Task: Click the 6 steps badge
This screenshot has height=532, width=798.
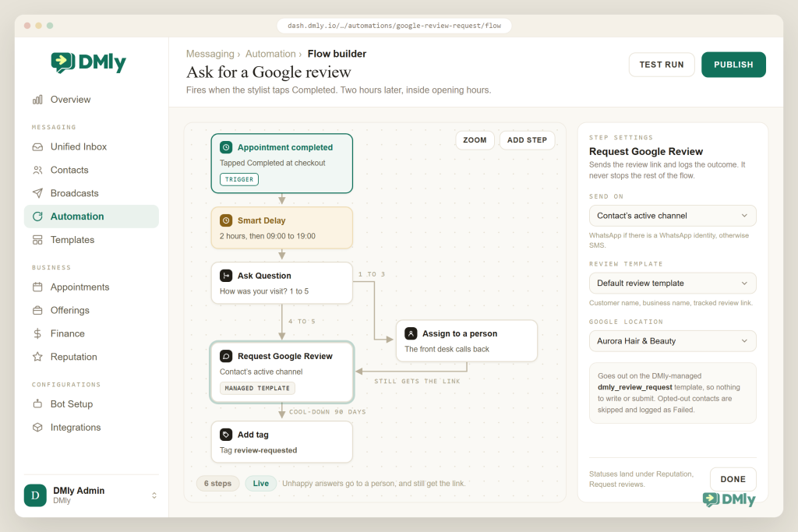Action: coord(218,484)
